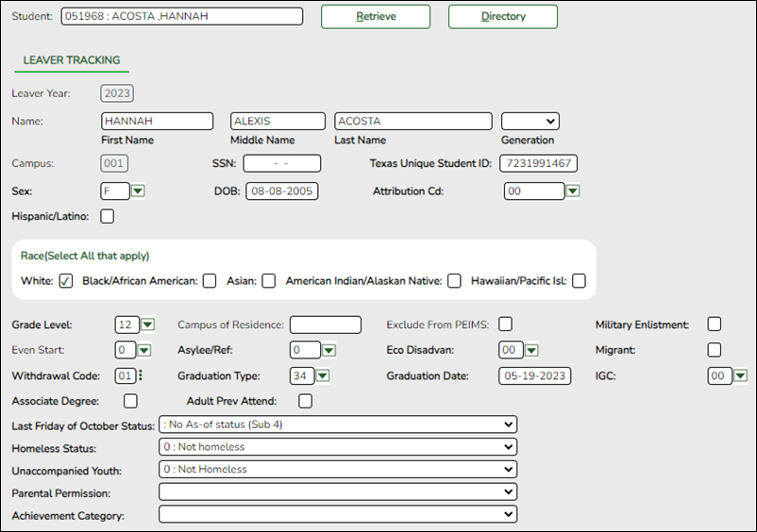Click the Last Name field ACOSTA

[413, 121]
